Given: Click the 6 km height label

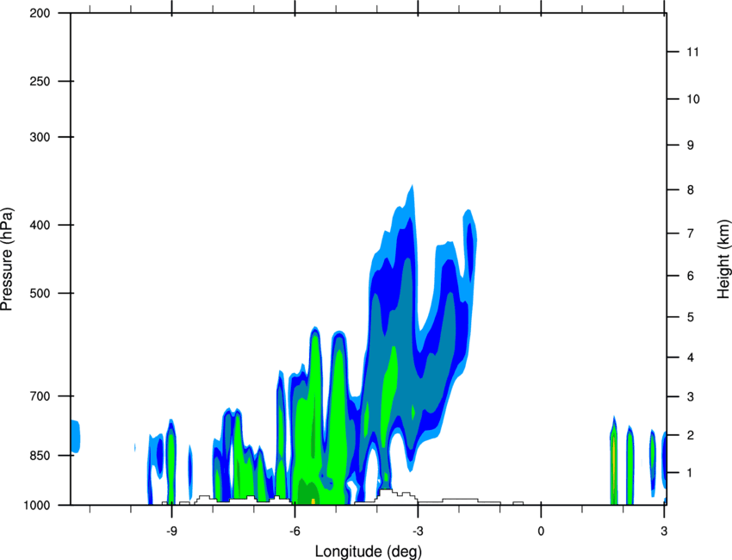Looking at the screenshot, I should tap(691, 276).
